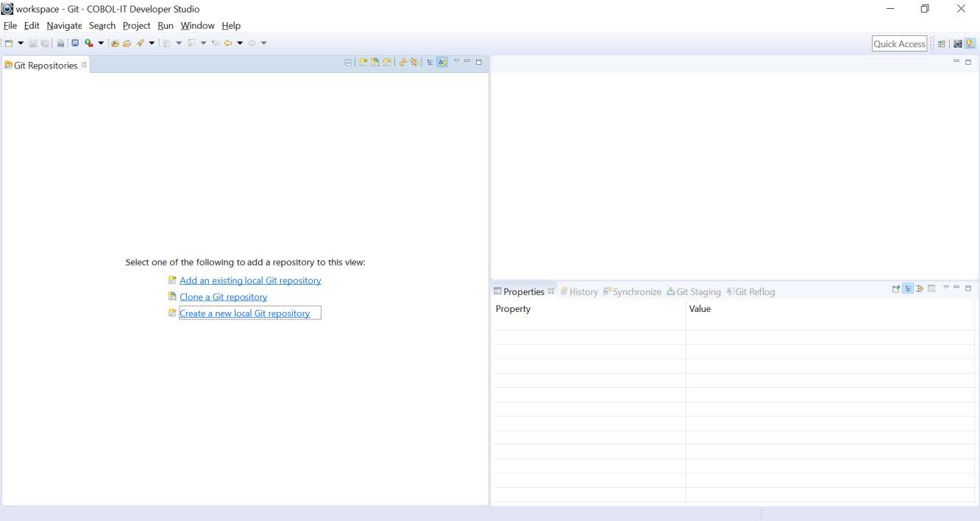
Task: Toggle Show Categories in Properties view
Action: point(908,288)
